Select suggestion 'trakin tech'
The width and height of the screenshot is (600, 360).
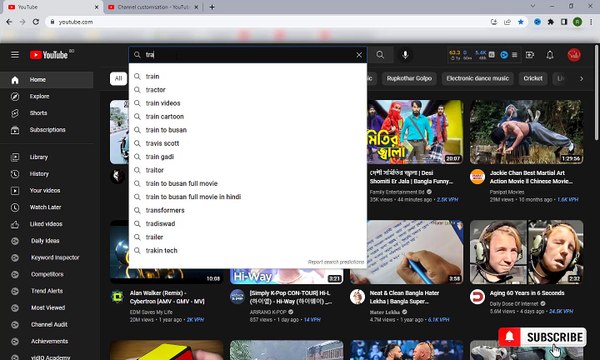[x=248, y=251]
